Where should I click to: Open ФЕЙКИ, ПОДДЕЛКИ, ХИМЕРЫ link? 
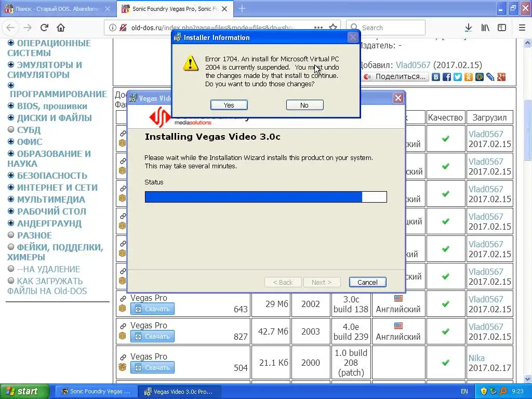[55, 252]
